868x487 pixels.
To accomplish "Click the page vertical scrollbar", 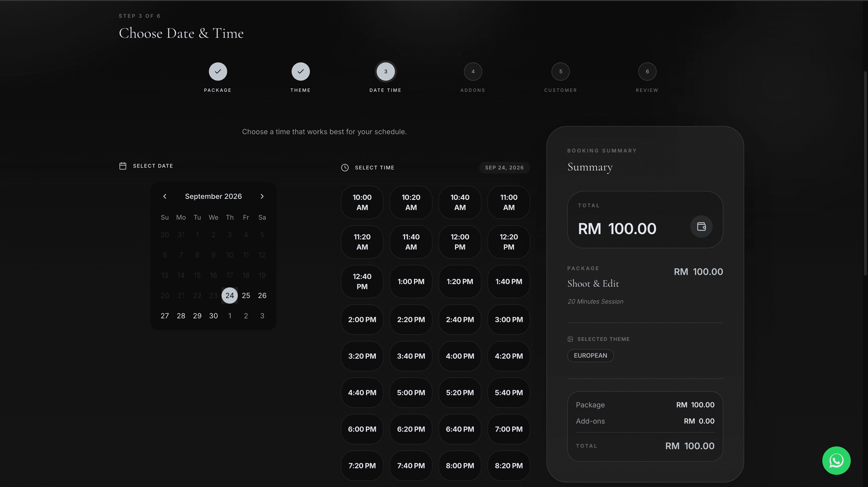I will click(866, 173).
